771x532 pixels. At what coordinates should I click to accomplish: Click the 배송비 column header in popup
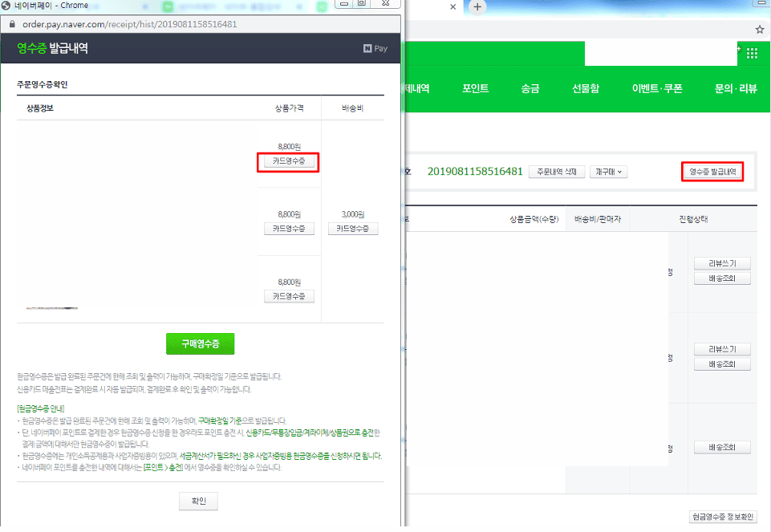[x=352, y=108]
